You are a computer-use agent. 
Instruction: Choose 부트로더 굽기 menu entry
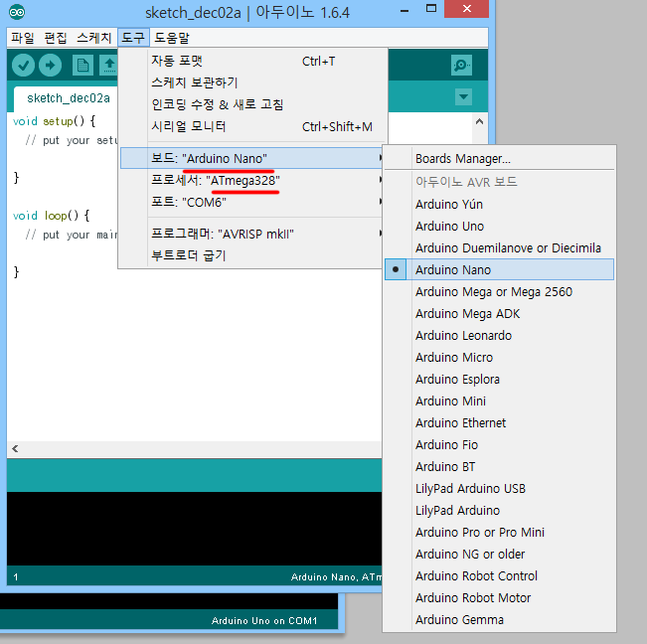250,255
